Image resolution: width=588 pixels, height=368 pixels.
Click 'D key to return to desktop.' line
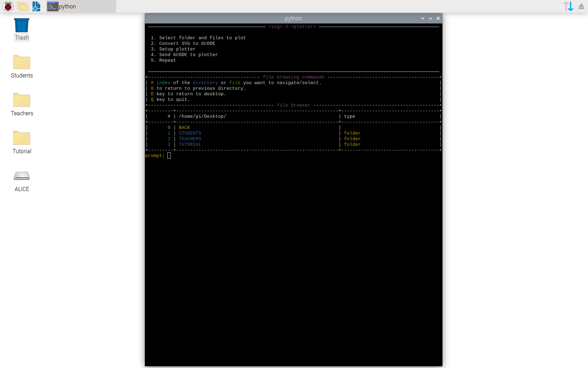189,94
